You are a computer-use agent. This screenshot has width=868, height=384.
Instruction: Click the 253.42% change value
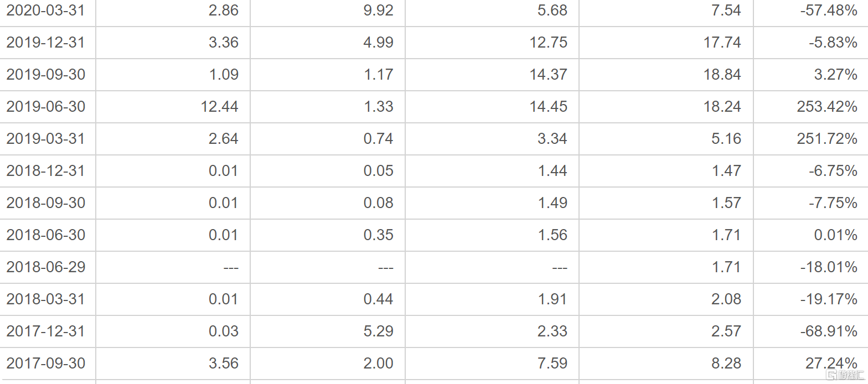click(x=827, y=106)
